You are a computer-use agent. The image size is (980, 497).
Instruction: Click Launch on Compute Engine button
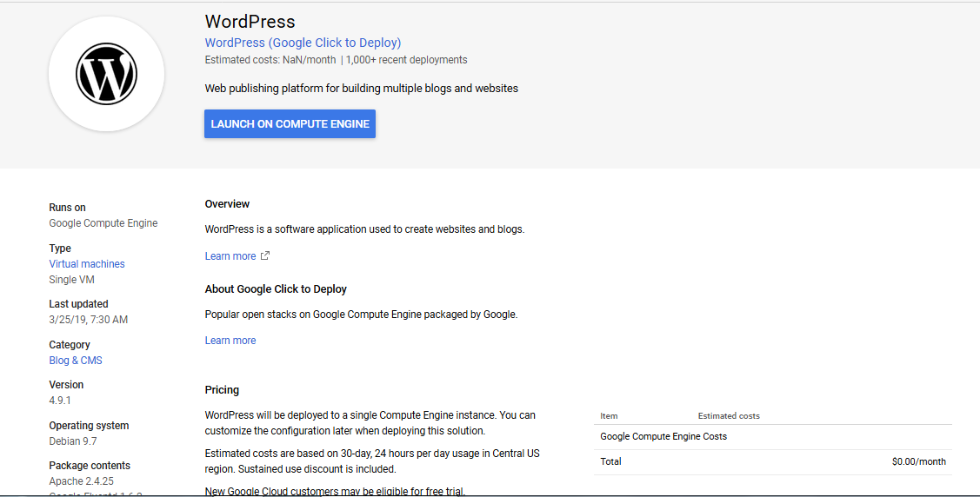[290, 123]
